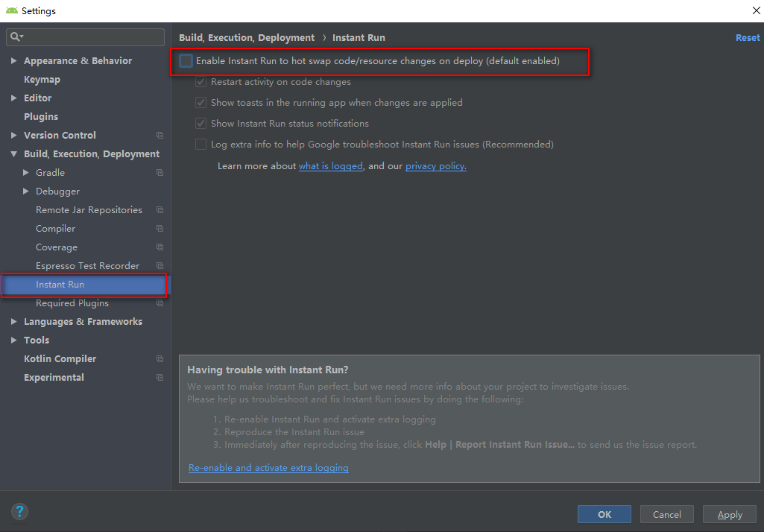The image size is (764, 532).
Task: Click the Apply button
Action: (730, 514)
